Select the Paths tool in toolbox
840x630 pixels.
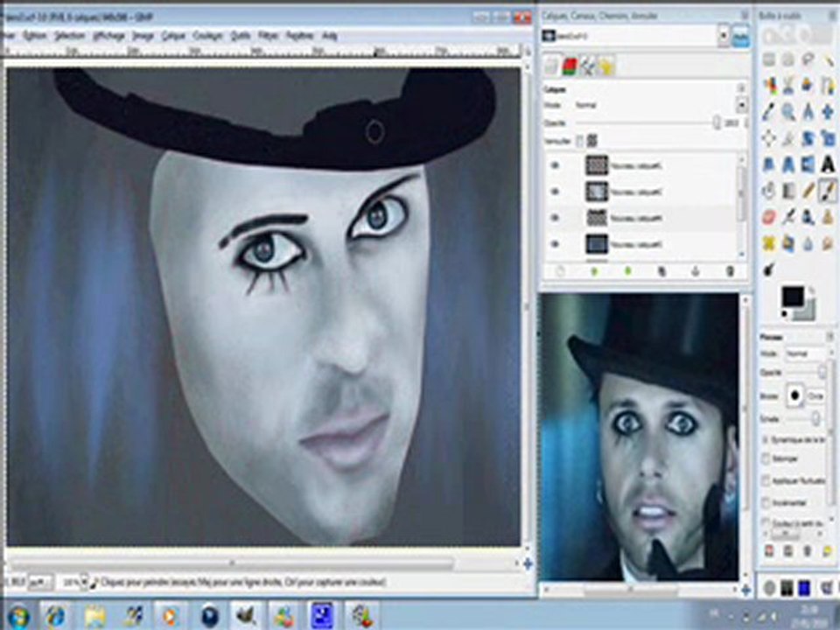tap(829, 86)
